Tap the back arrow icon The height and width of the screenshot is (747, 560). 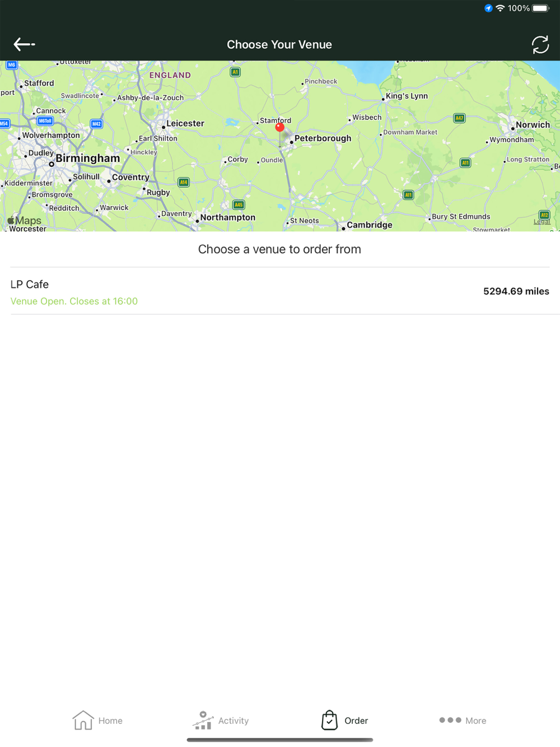24,44
